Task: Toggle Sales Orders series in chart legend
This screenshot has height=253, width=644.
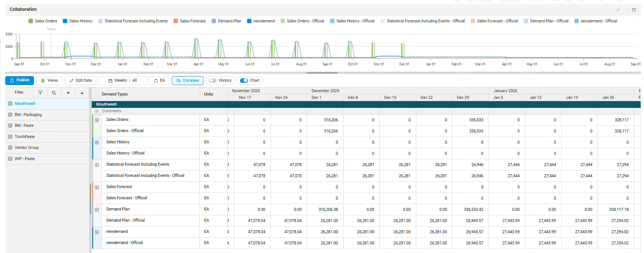Action: pyautogui.click(x=42, y=21)
